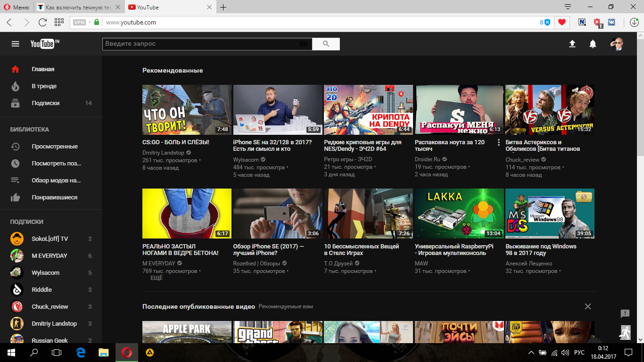Image resolution: width=644 pixels, height=362 pixels.
Task: Click the search magnifier button
Action: (x=326, y=44)
